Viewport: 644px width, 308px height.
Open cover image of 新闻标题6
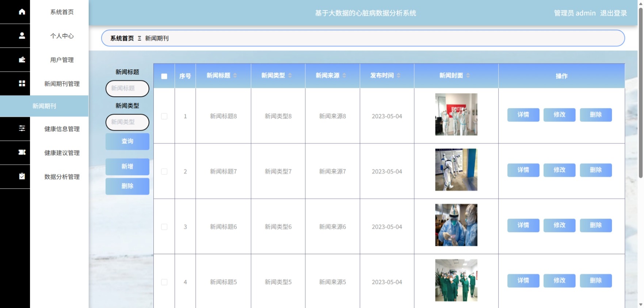click(x=456, y=225)
